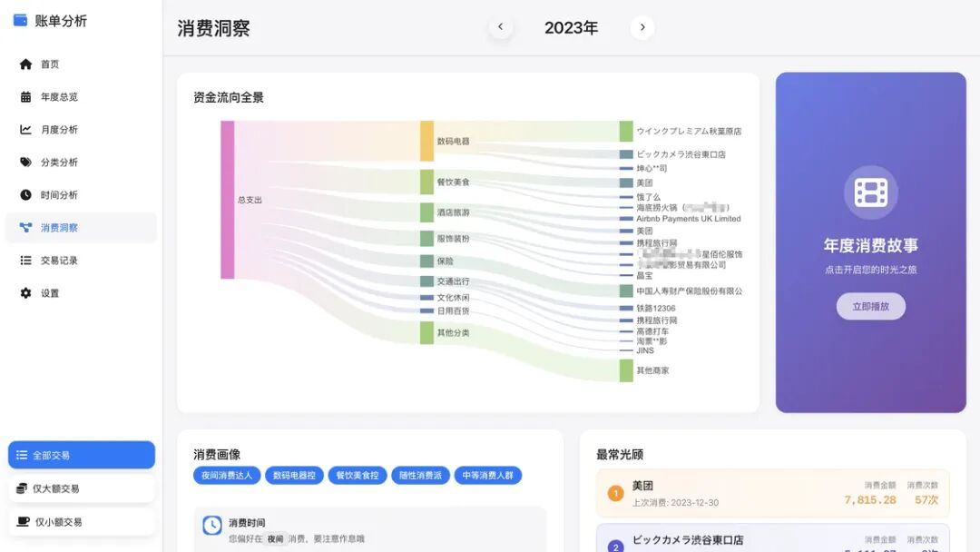Click the 夜间消费达人 tag
Screen dimensions: 980x552
[x=228, y=475]
